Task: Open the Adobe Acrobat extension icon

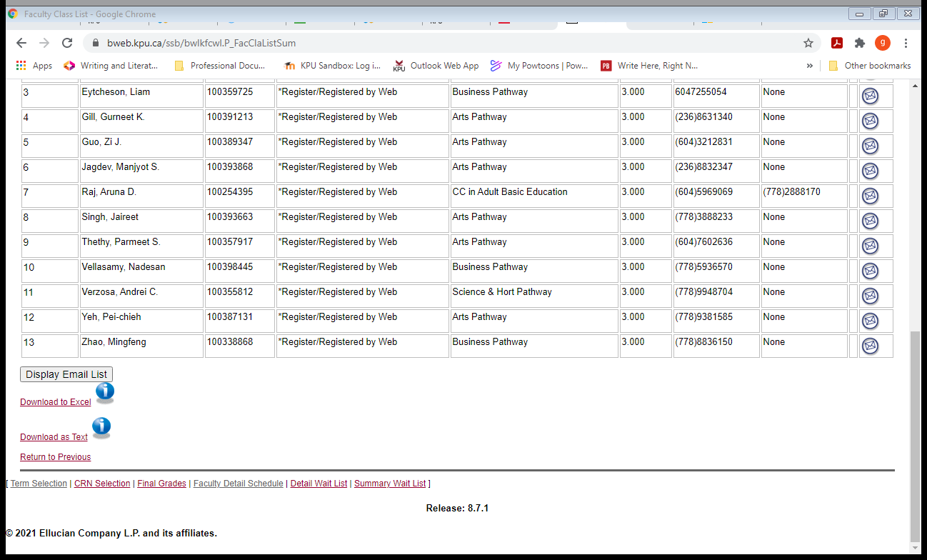Action: 836,43
